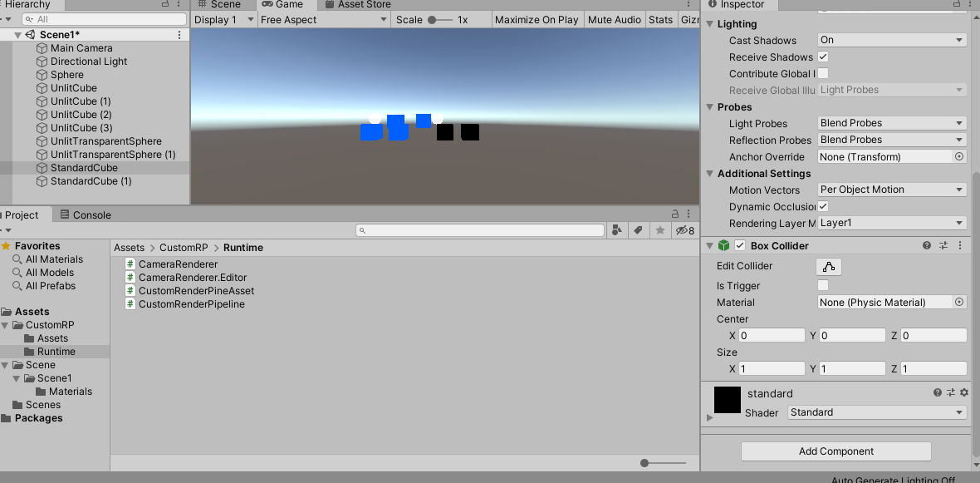Click the Maximize On Play button
The width and height of the screenshot is (980, 483).
[x=537, y=20]
